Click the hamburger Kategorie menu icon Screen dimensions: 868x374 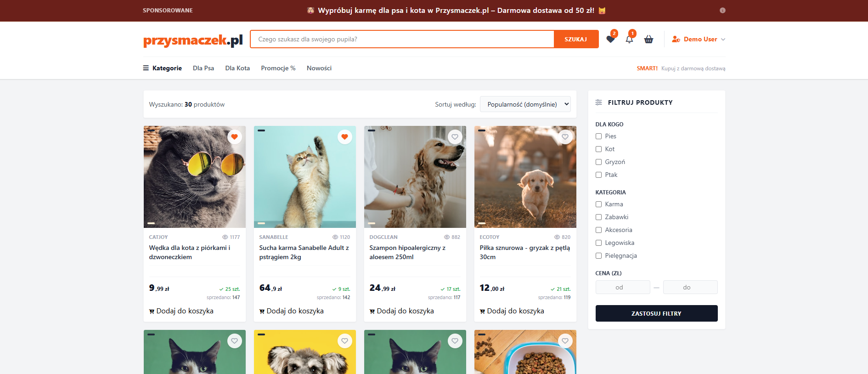click(x=146, y=68)
